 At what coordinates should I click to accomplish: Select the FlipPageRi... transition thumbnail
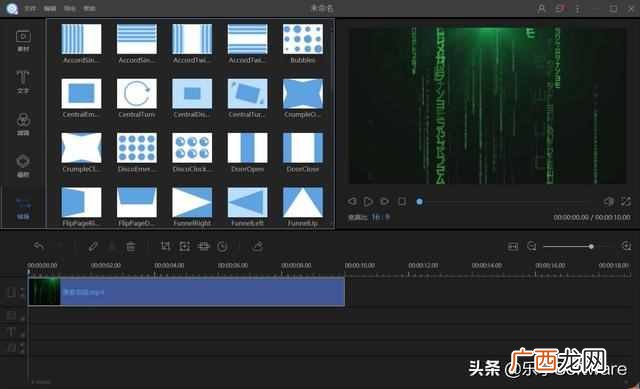click(x=81, y=202)
